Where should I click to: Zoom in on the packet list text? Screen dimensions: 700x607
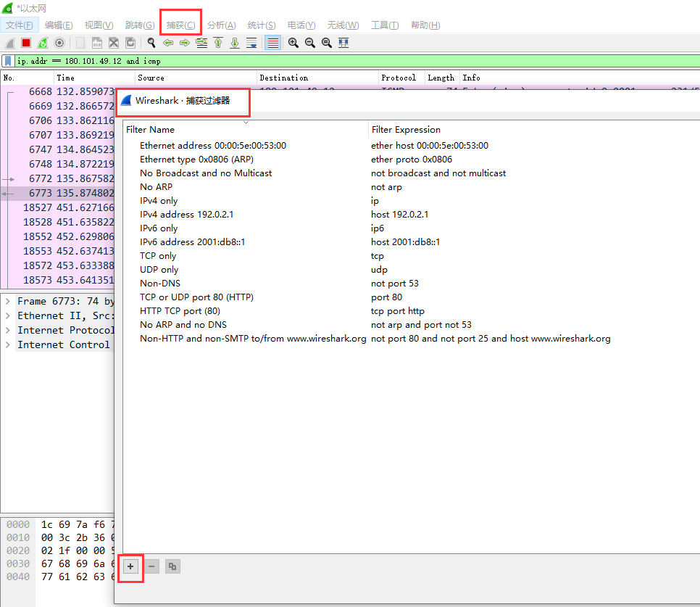pyautogui.click(x=293, y=43)
